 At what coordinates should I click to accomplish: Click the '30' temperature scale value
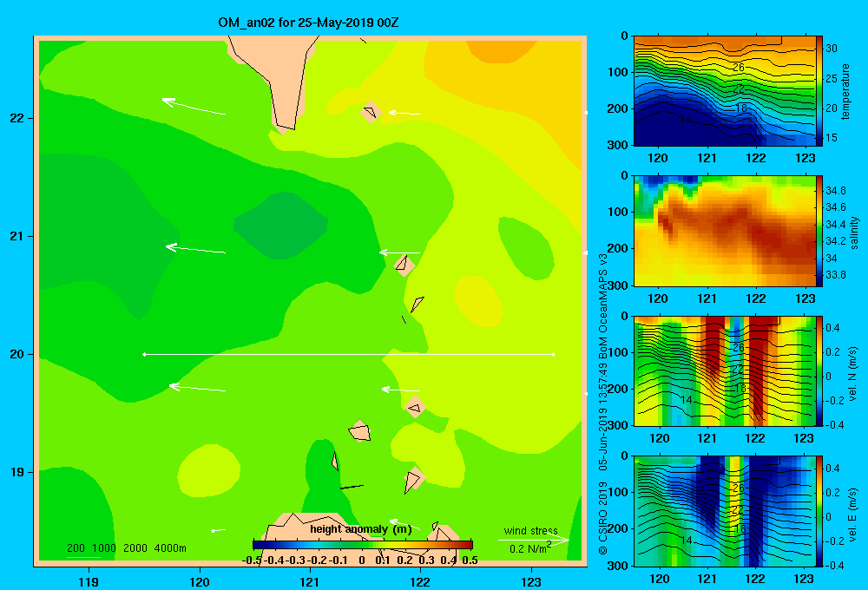click(x=832, y=48)
